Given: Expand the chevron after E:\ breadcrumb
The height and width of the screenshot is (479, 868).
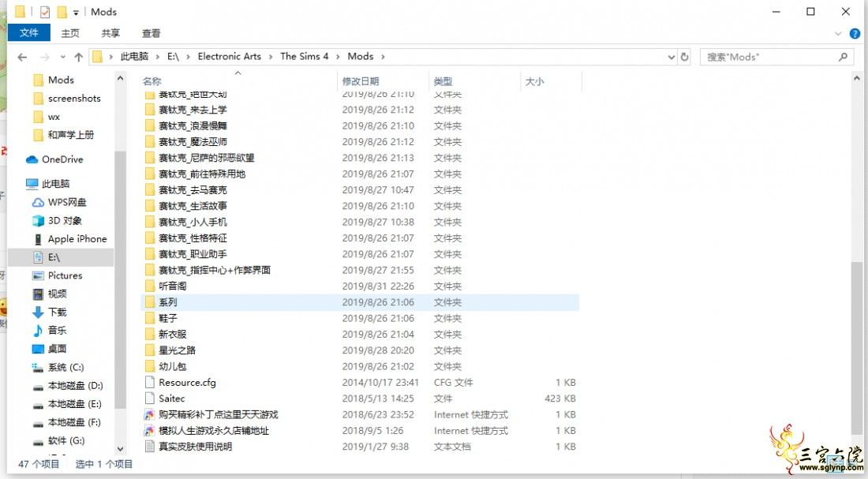Looking at the screenshot, I should [188, 57].
